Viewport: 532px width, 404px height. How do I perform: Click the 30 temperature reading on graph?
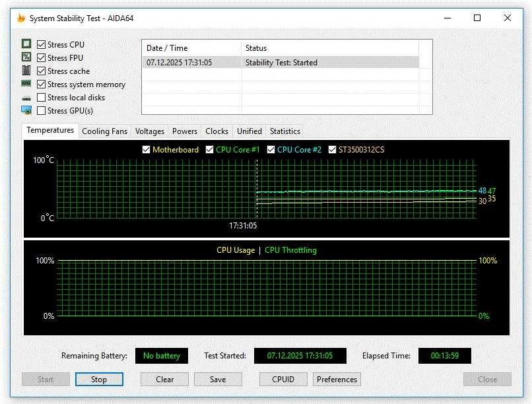[x=482, y=201]
